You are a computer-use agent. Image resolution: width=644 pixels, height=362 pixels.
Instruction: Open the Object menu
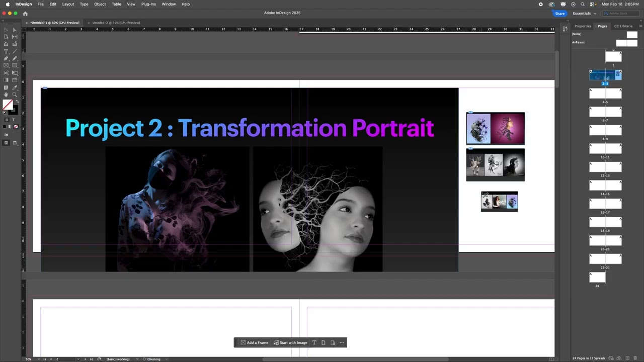[100, 4]
